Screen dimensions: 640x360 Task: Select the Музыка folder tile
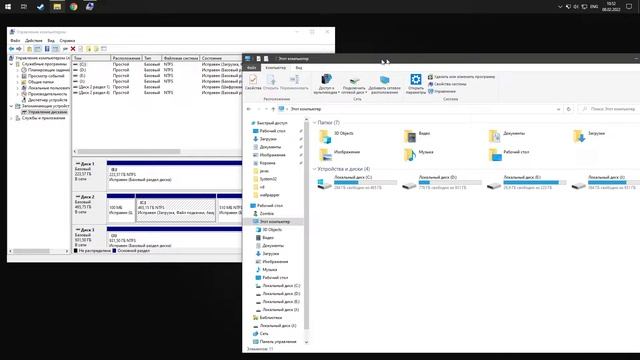[419, 154]
